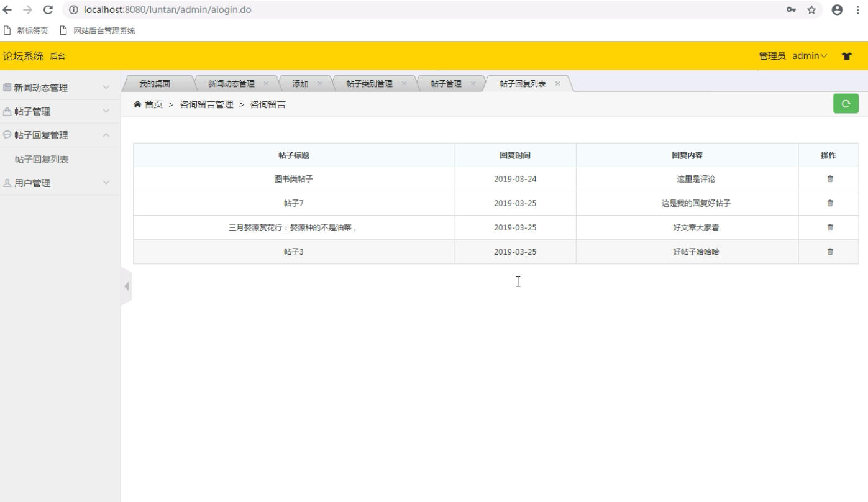Switch to the 帖子类别管理 tab

[369, 83]
